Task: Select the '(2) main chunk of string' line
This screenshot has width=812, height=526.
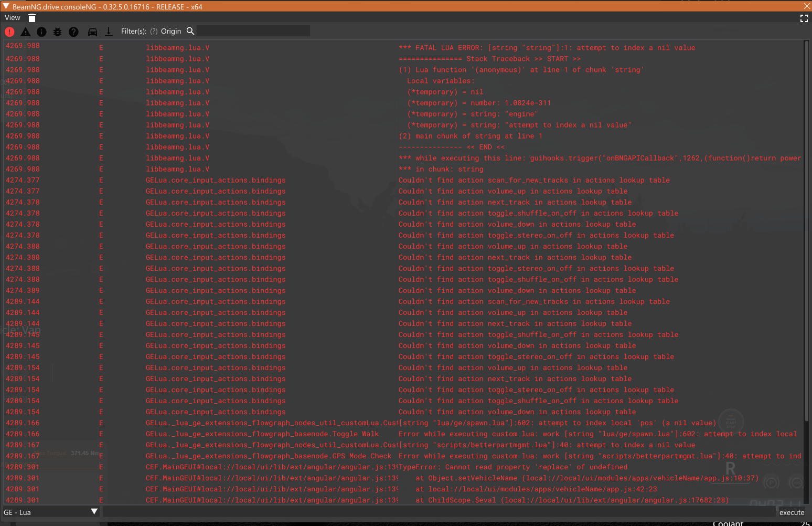Action: tap(471, 136)
